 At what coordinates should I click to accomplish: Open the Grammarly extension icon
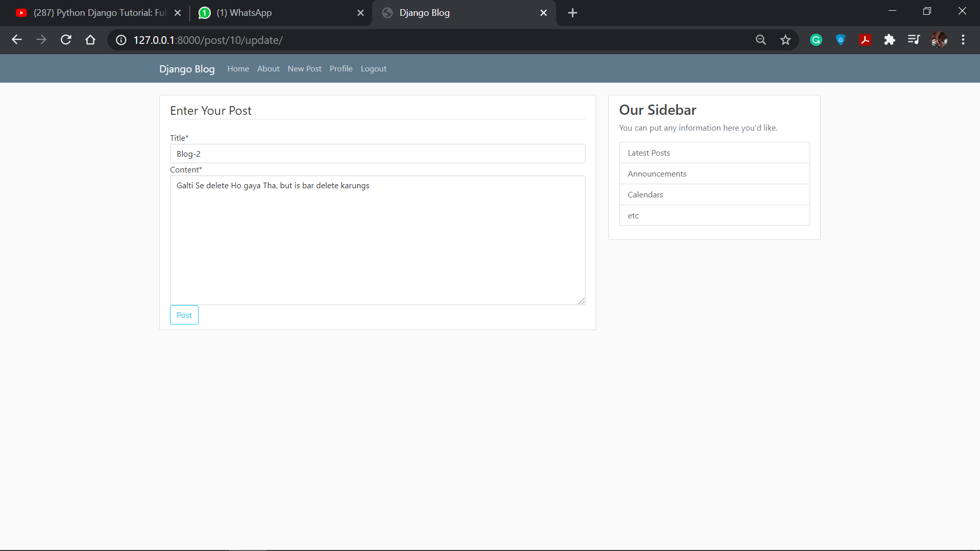click(x=816, y=40)
